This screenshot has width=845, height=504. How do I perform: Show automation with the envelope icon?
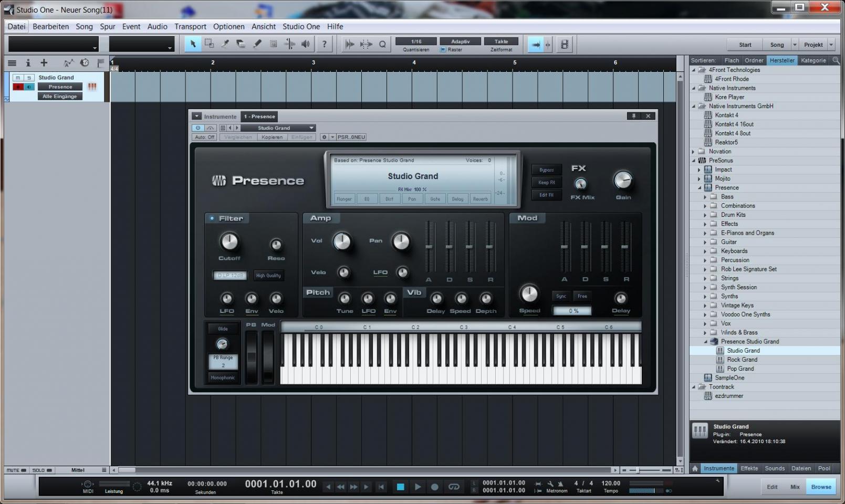(x=68, y=63)
